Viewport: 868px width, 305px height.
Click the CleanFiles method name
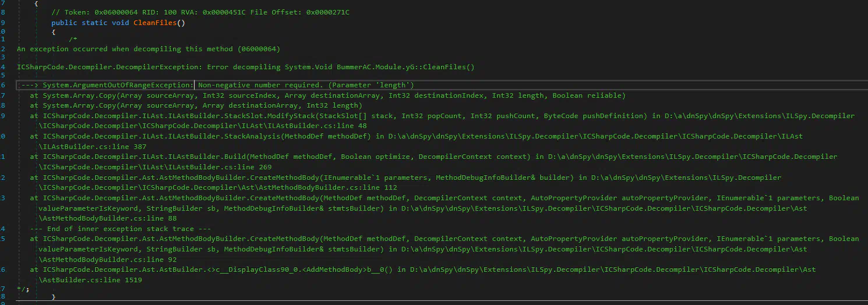point(158,23)
